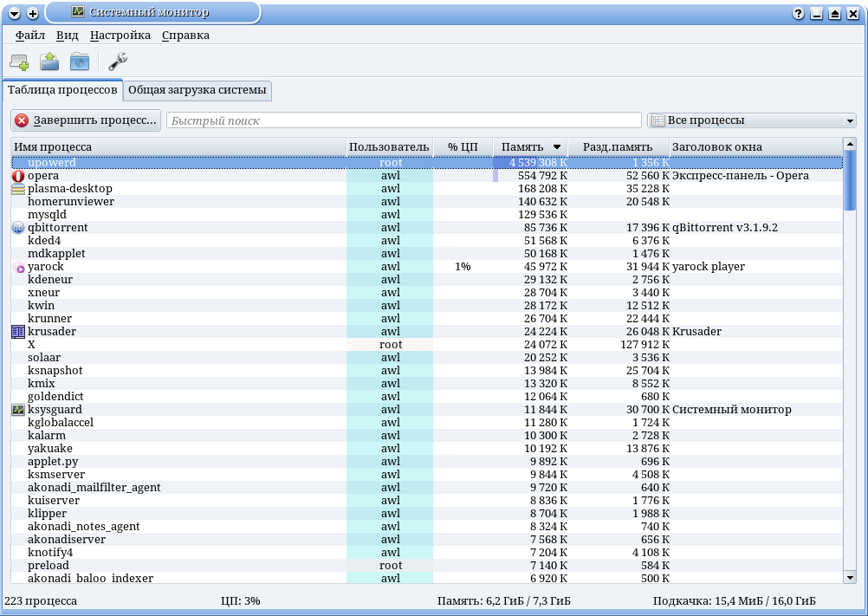Select the preload process row
The width and height of the screenshot is (868, 616).
427,566
